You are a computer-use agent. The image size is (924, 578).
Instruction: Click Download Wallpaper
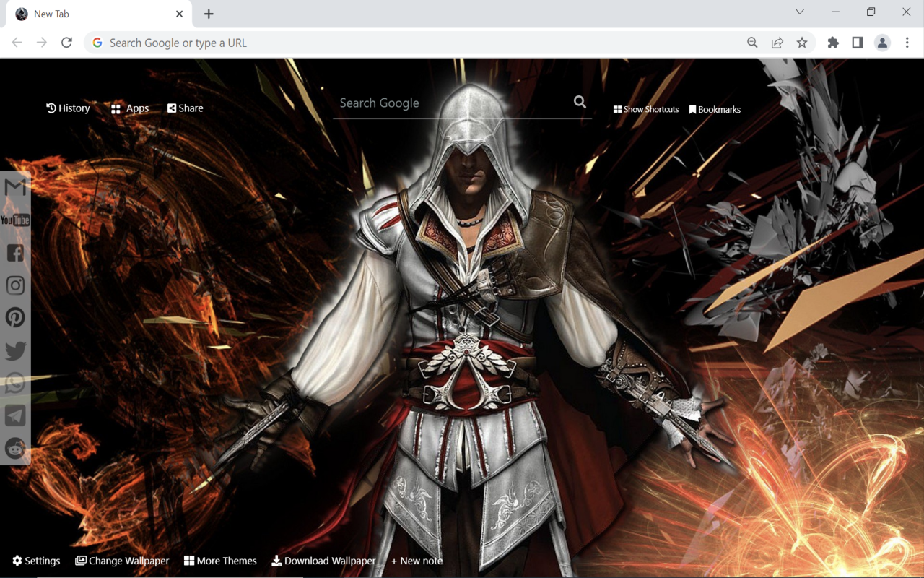[x=323, y=561]
